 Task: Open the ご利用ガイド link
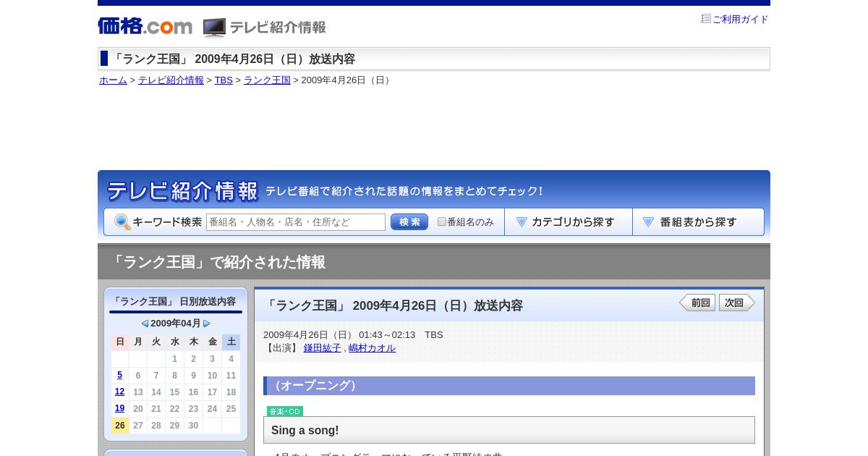click(741, 20)
